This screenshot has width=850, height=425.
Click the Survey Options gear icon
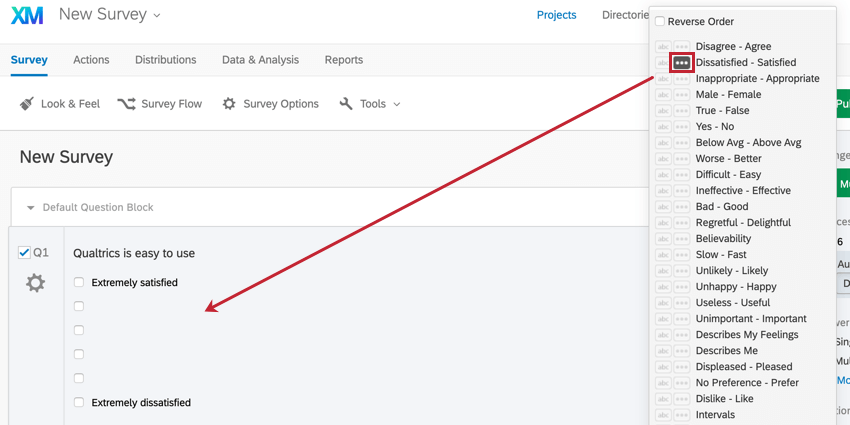(x=229, y=104)
